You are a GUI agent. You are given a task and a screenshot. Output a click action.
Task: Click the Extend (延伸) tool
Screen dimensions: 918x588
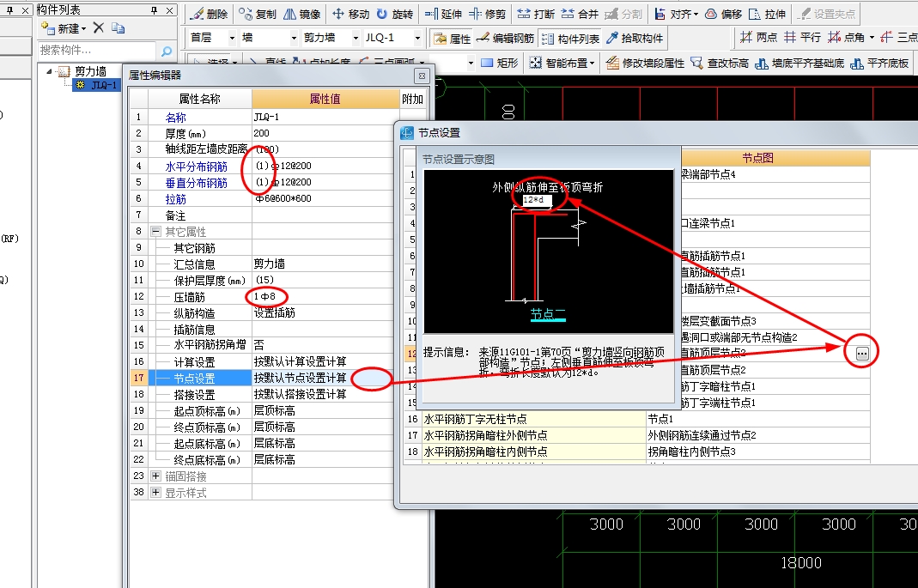pos(443,14)
